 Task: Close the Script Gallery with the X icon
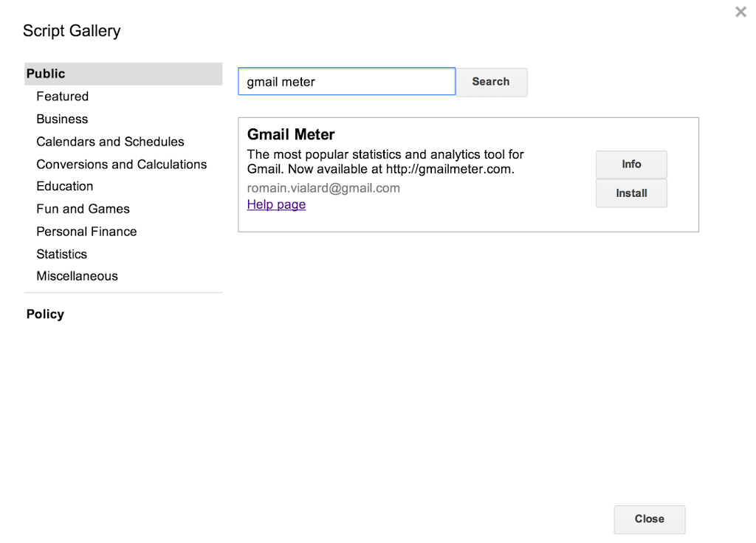(740, 12)
